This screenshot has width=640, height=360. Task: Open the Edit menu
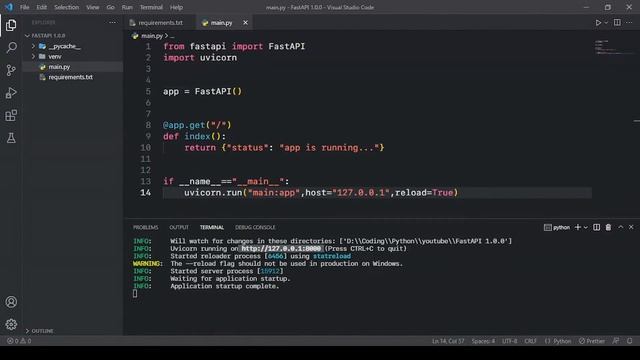(x=41, y=7)
